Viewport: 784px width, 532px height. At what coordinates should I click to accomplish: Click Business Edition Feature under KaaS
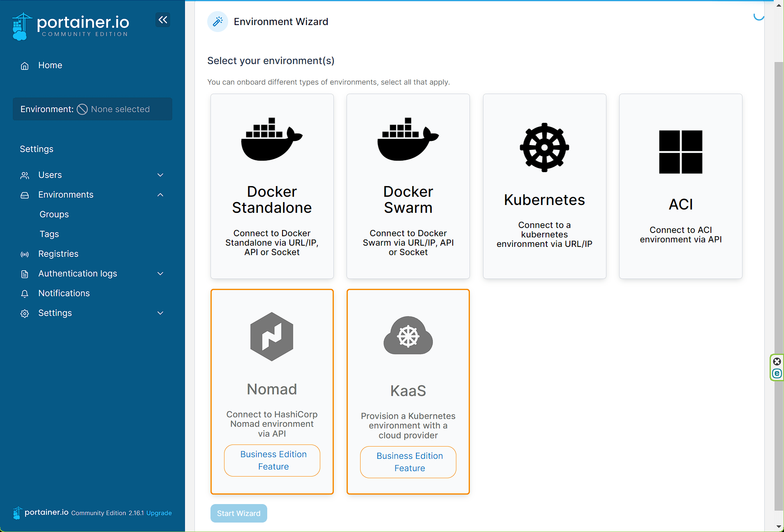coord(408,462)
